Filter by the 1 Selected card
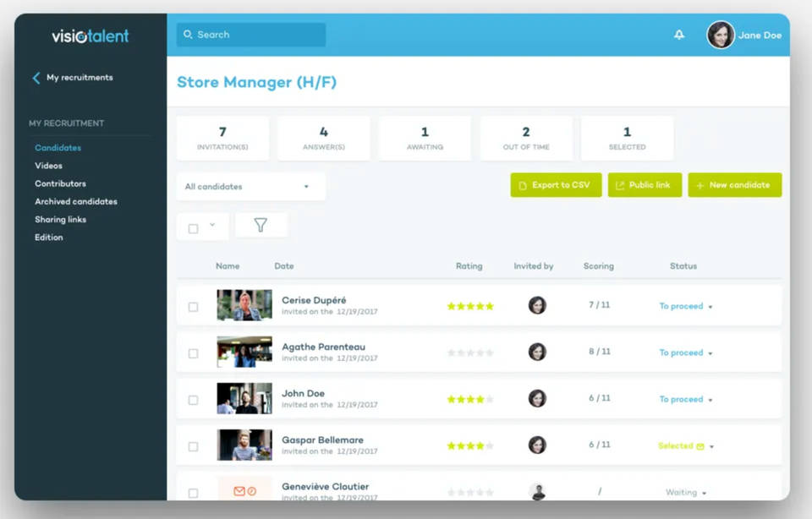The height and width of the screenshot is (519, 812). [x=627, y=138]
